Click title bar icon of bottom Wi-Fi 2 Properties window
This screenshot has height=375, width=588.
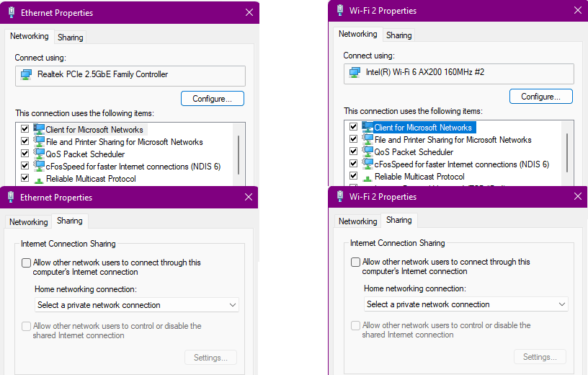click(340, 196)
